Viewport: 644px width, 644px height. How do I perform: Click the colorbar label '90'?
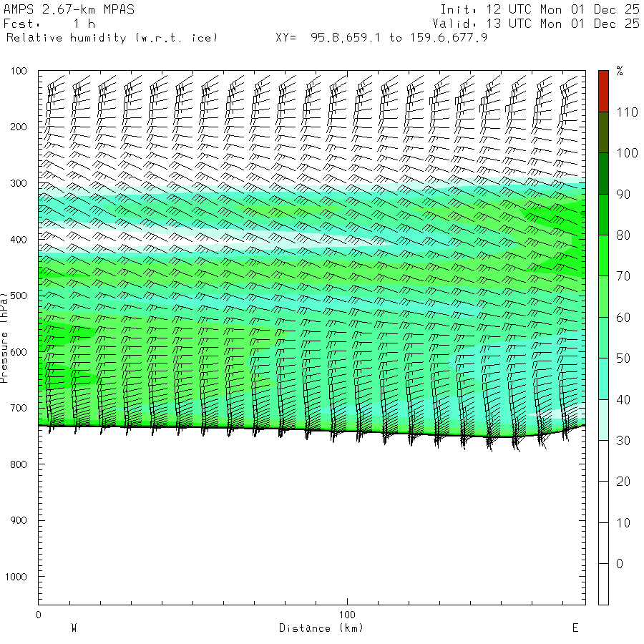pos(623,194)
